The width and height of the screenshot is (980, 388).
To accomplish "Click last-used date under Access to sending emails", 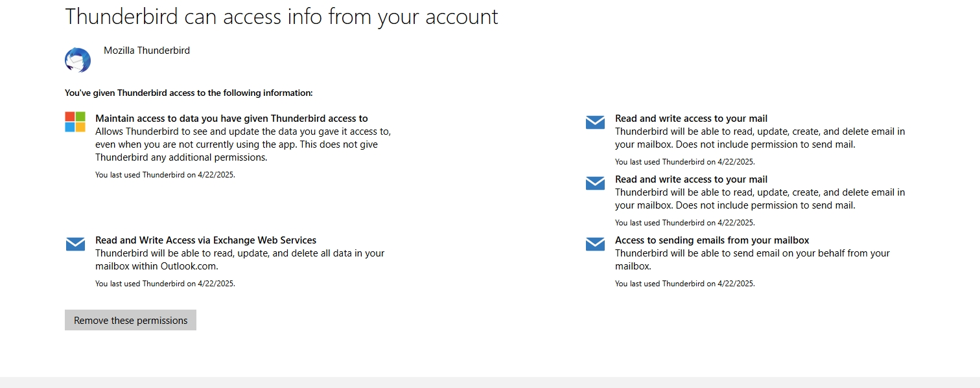I will (685, 284).
